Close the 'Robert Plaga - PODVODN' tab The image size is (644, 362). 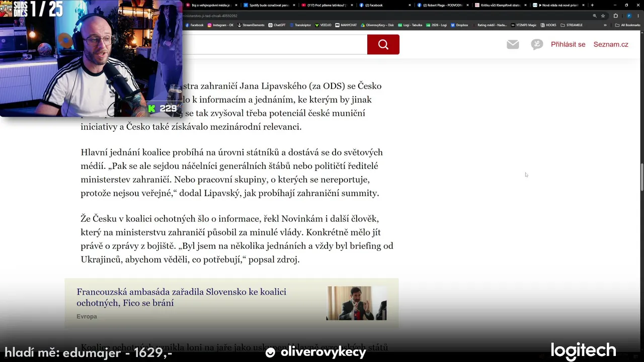[x=467, y=5]
